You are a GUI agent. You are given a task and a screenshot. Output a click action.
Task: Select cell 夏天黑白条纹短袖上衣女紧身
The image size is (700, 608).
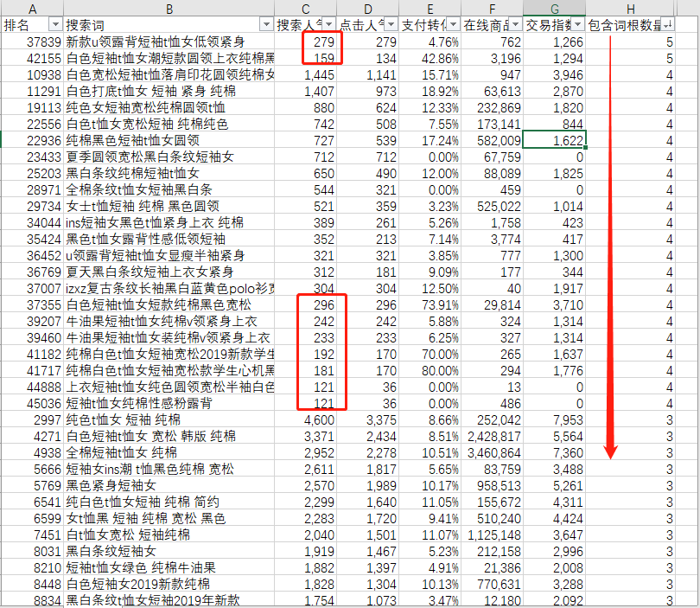(x=169, y=272)
